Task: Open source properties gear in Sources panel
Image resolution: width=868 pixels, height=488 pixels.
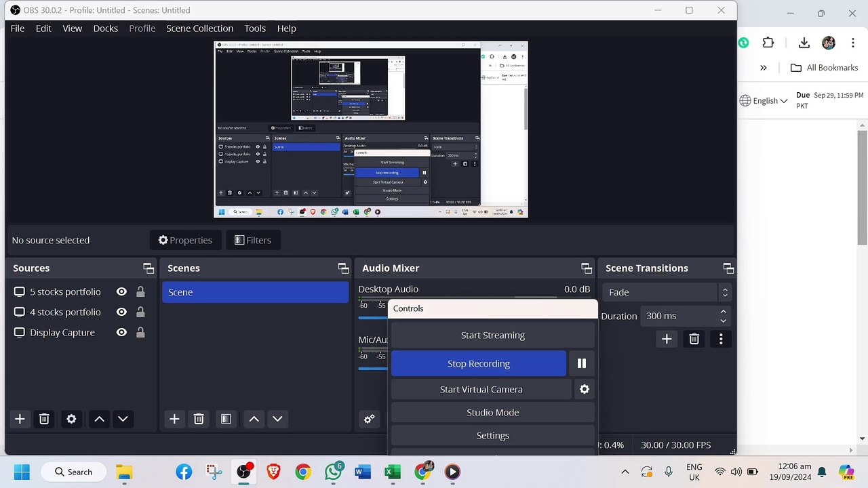Action: click(71, 419)
